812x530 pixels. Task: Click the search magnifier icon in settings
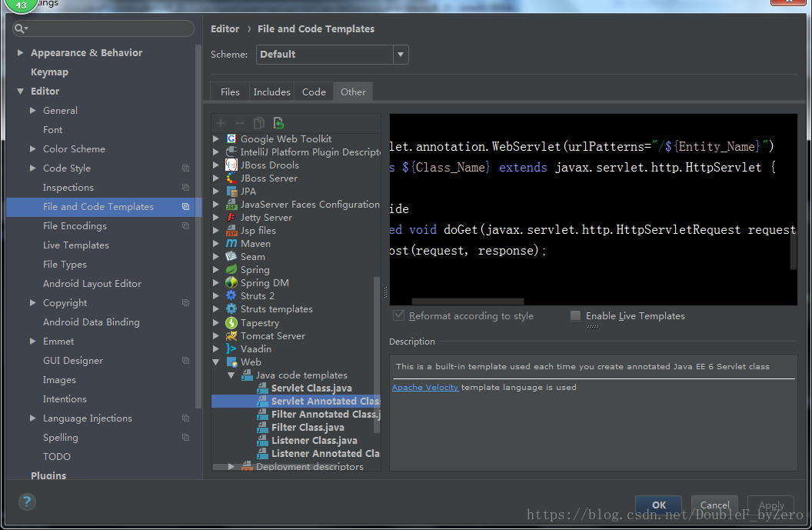tap(21, 28)
